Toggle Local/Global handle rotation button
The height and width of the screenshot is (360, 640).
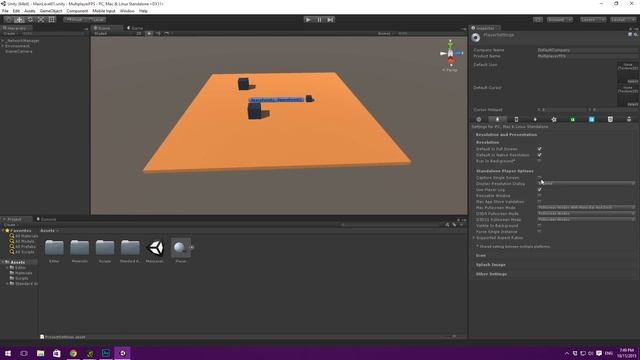[x=96, y=20]
